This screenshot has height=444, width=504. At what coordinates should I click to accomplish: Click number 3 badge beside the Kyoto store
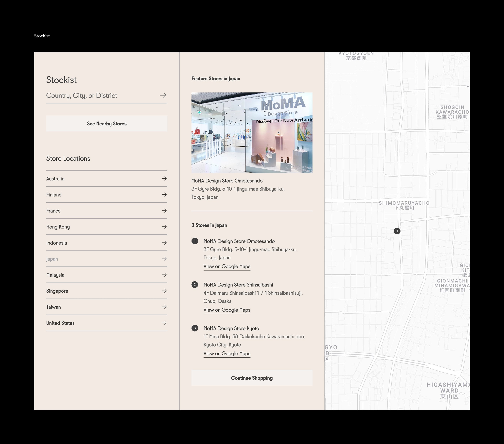195,328
